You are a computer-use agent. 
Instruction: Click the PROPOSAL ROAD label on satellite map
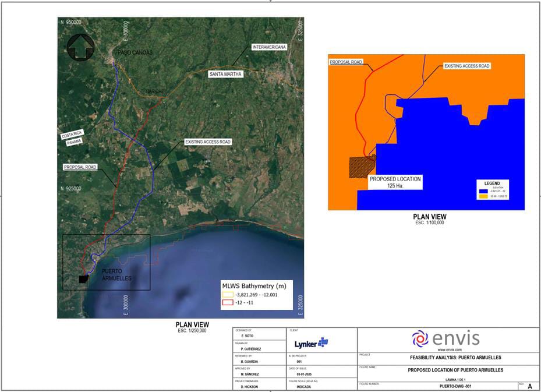click(x=80, y=167)
